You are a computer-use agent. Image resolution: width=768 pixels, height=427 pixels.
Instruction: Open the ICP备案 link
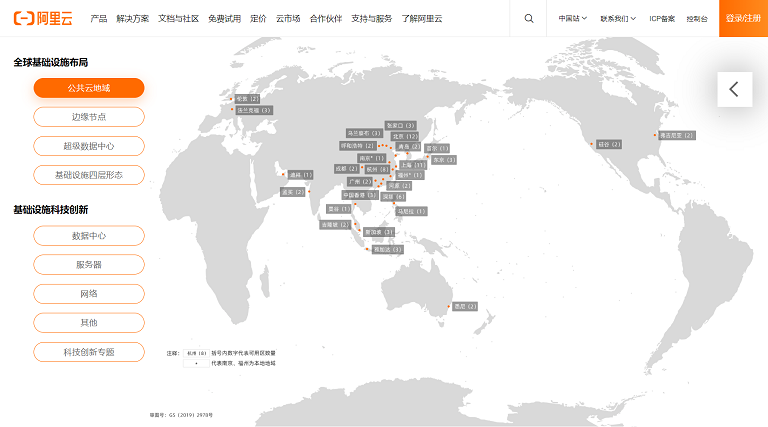662,19
